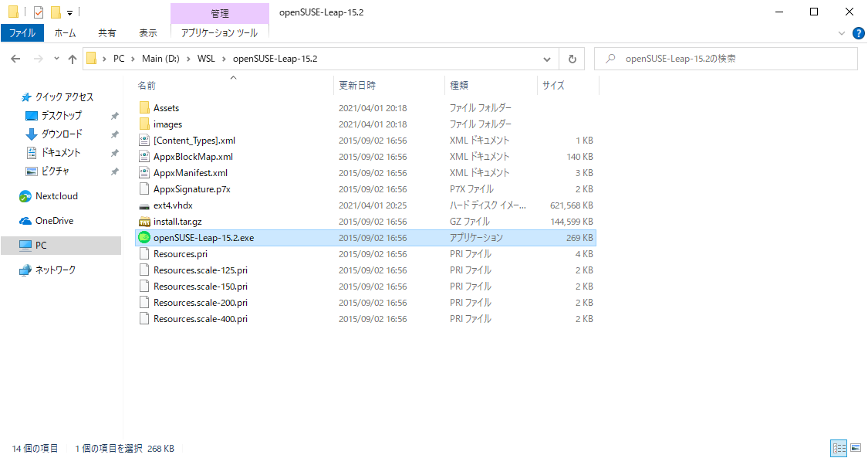Click the install.tar.gz archive icon
The image size is (868, 458).
coord(144,222)
